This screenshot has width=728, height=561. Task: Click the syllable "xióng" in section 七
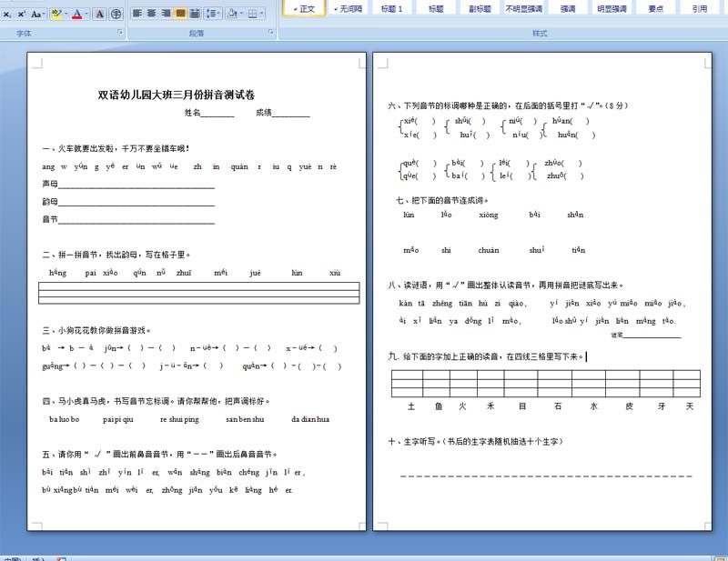(x=489, y=215)
